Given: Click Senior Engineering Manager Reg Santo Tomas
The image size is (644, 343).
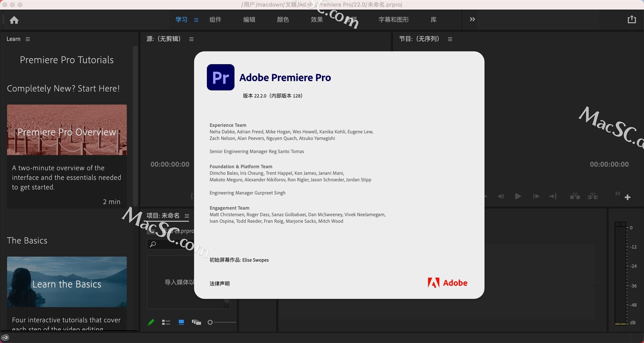Looking at the screenshot, I should 257,152.
